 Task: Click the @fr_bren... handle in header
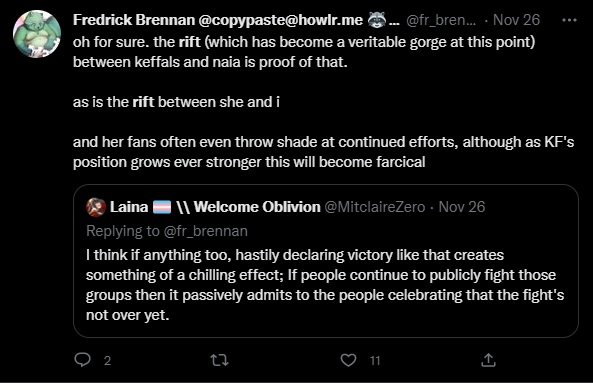(441, 20)
